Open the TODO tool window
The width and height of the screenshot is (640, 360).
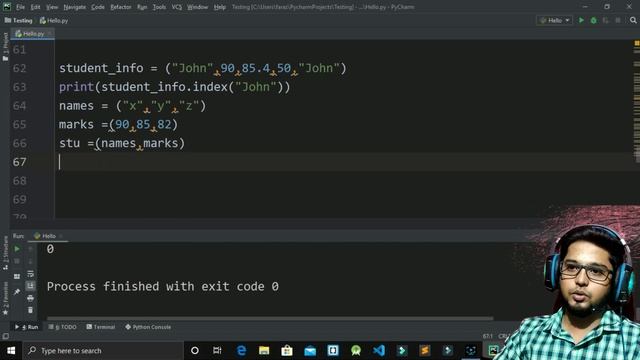(x=62, y=327)
